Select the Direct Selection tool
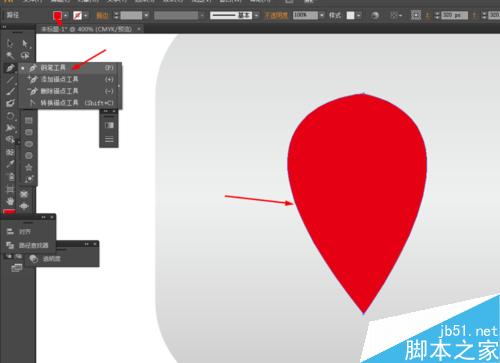The width and height of the screenshot is (500, 363). tap(25, 43)
